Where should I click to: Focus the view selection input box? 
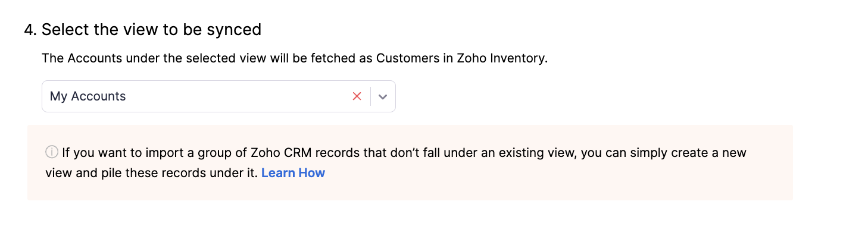pos(196,96)
